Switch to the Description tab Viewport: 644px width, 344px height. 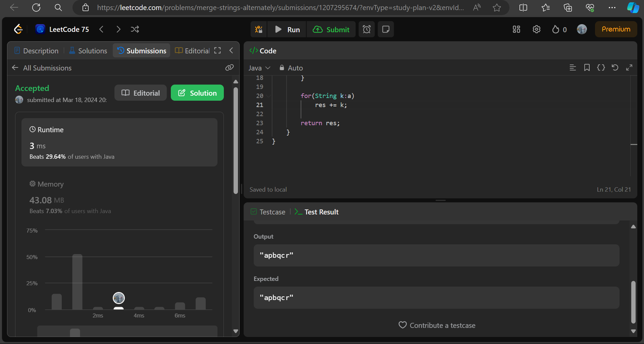[36, 50]
